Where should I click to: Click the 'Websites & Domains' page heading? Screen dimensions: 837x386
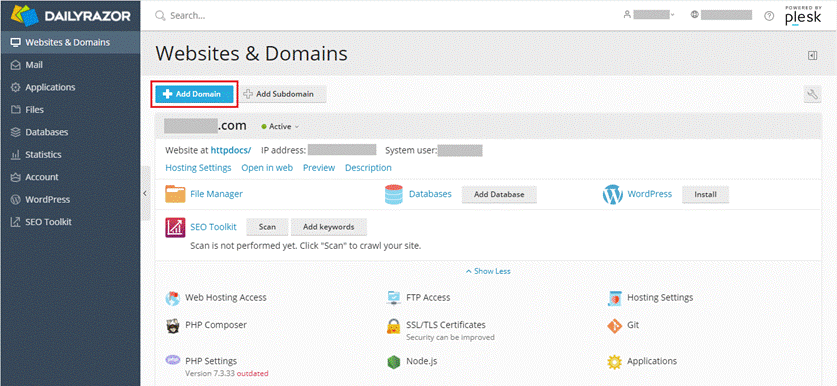[x=251, y=54]
